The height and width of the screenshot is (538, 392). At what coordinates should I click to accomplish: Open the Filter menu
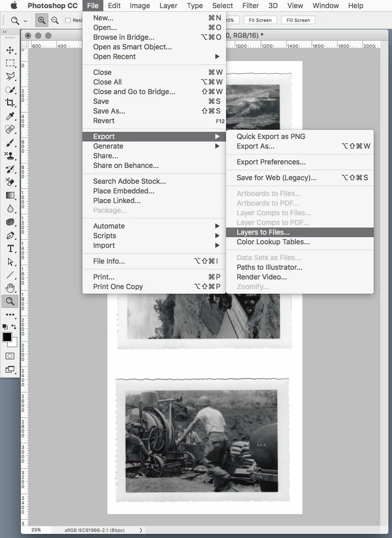250,6
